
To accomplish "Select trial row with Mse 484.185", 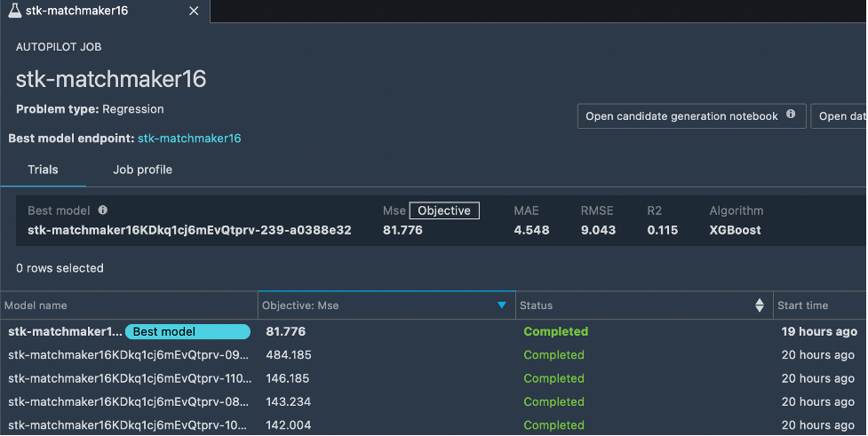I will pyautogui.click(x=434, y=354).
